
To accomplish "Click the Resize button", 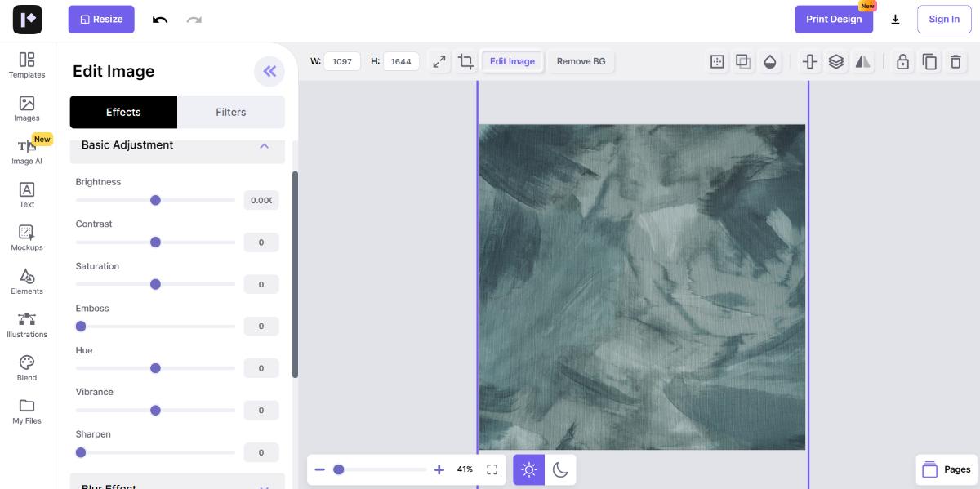I will (101, 20).
